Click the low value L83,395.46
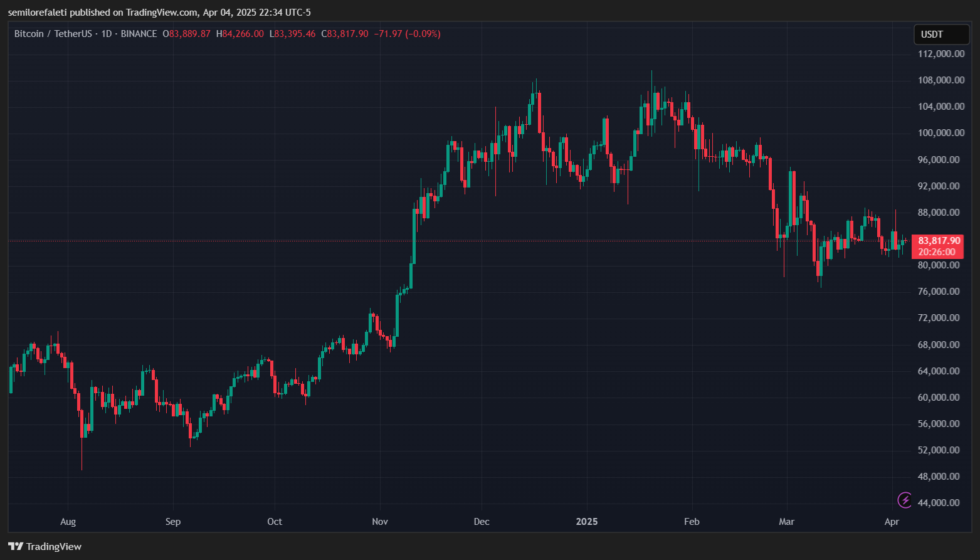 coord(293,33)
